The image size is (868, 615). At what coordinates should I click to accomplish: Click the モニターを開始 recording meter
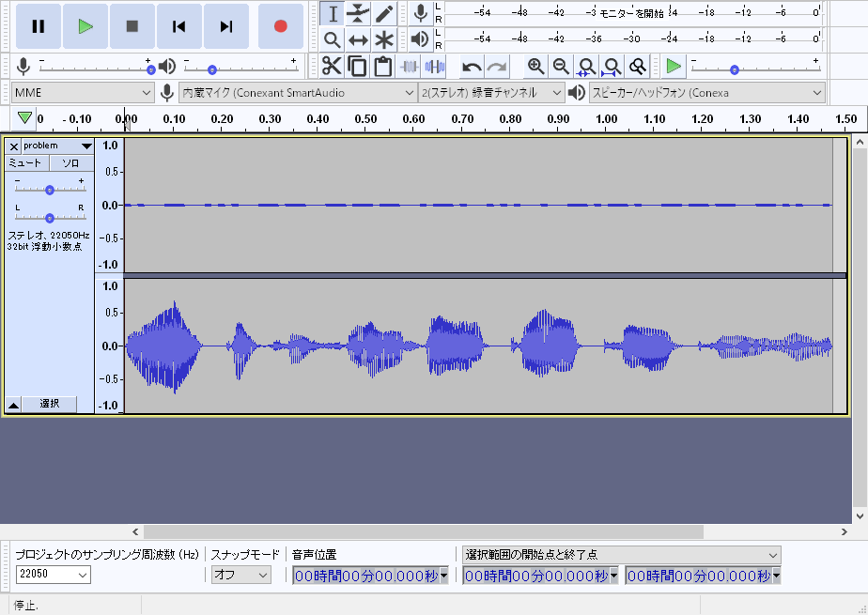pos(632,13)
